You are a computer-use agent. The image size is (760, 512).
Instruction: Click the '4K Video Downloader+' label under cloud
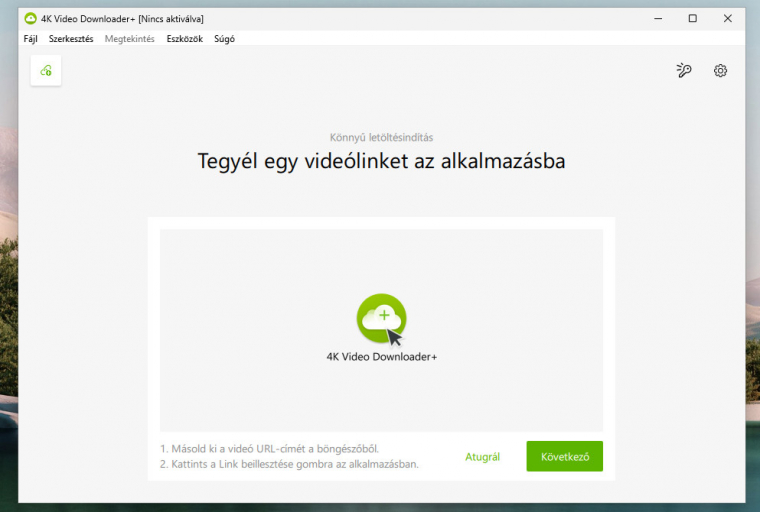click(x=381, y=356)
